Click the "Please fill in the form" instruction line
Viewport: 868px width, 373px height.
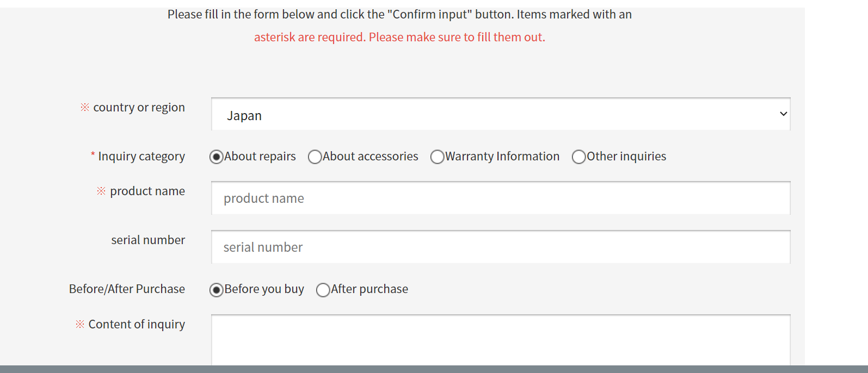click(399, 15)
